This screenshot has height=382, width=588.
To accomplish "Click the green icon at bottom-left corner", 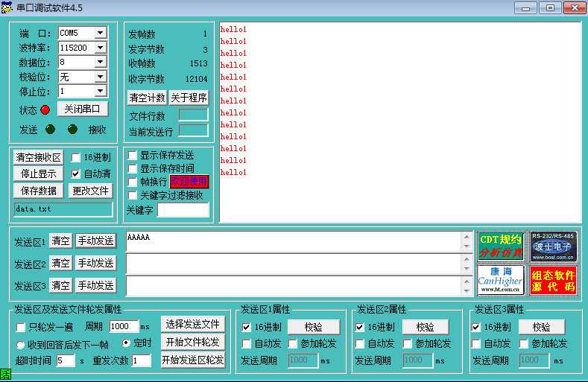I will coord(6,374).
